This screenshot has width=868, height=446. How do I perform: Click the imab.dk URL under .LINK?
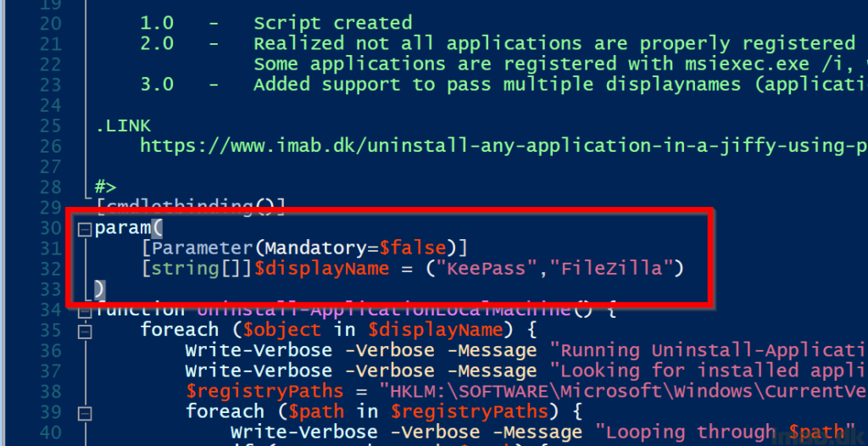pos(504,146)
